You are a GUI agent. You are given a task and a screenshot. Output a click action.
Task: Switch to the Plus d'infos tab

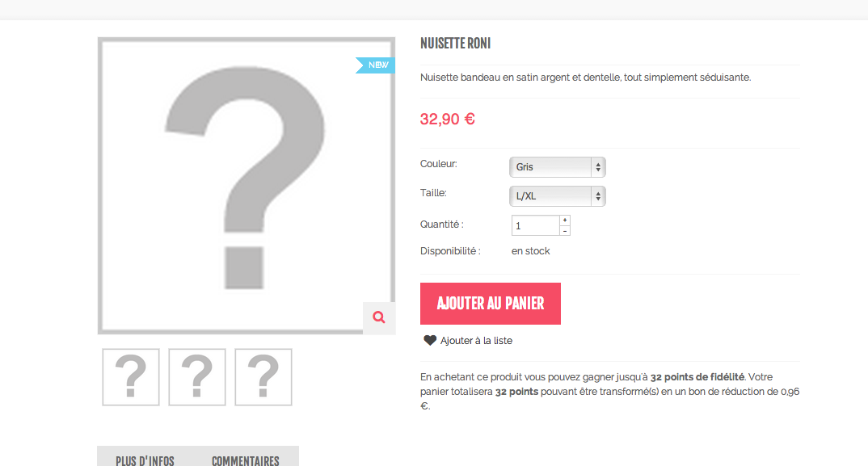pos(145,460)
